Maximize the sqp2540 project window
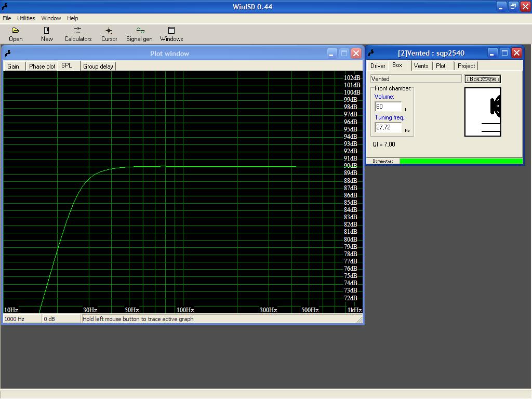This screenshot has height=399, width=532. tap(504, 52)
